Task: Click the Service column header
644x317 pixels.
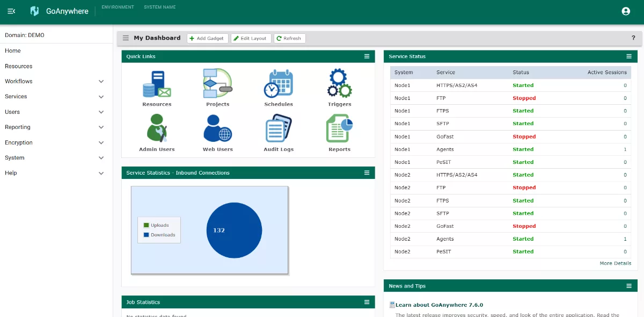Action: point(445,73)
